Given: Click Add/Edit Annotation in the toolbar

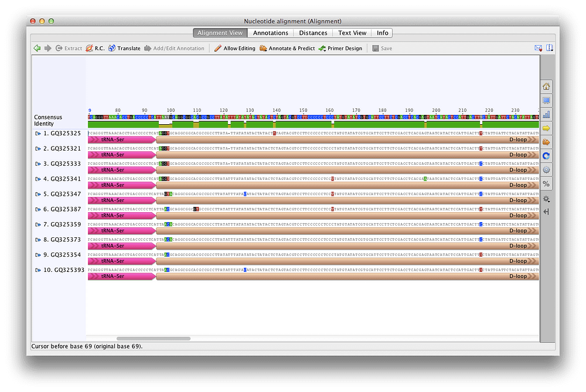Looking at the screenshot, I should pyautogui.click(x=174, y=48).
